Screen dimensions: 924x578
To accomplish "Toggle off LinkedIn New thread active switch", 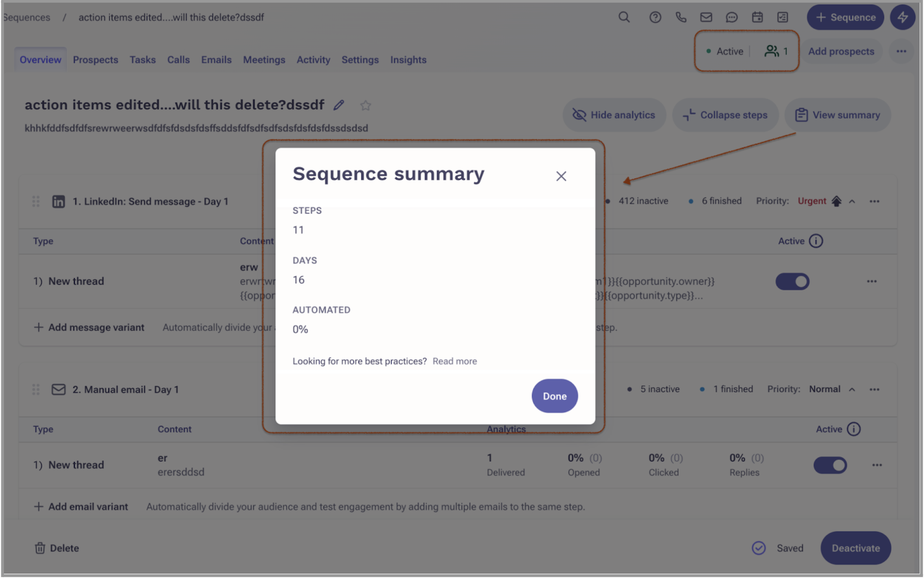I will (792, 282).
